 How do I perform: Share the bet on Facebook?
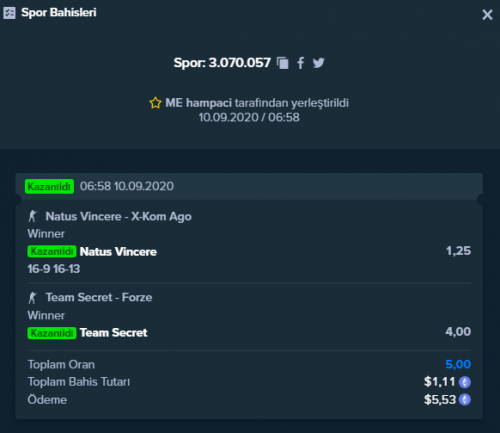[x=300, y=63]
